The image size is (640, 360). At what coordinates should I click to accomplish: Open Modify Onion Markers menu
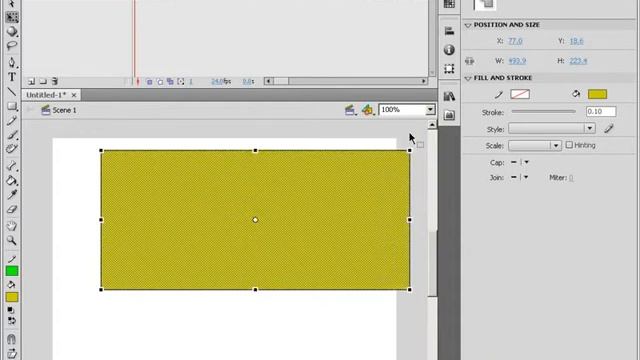pos(181,82)
